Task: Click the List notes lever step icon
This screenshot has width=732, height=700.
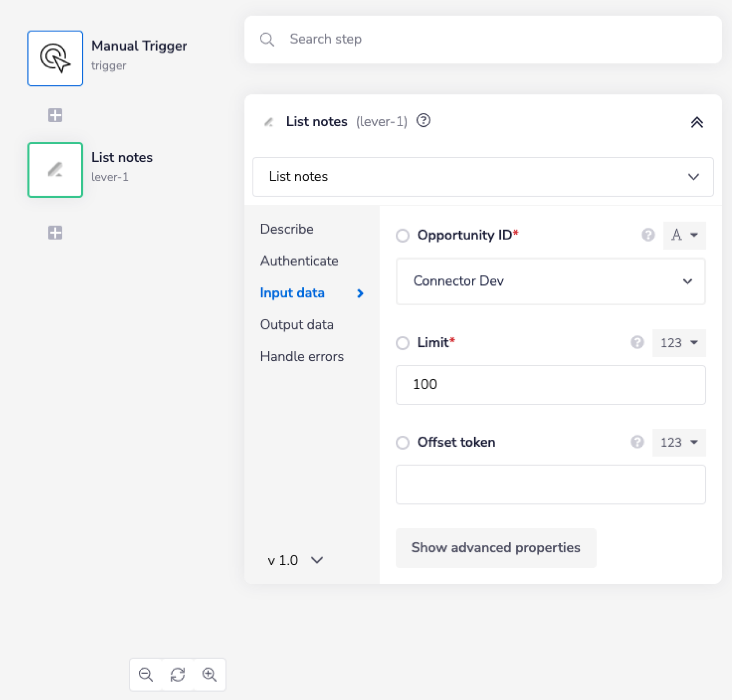Action: point(55,170)
